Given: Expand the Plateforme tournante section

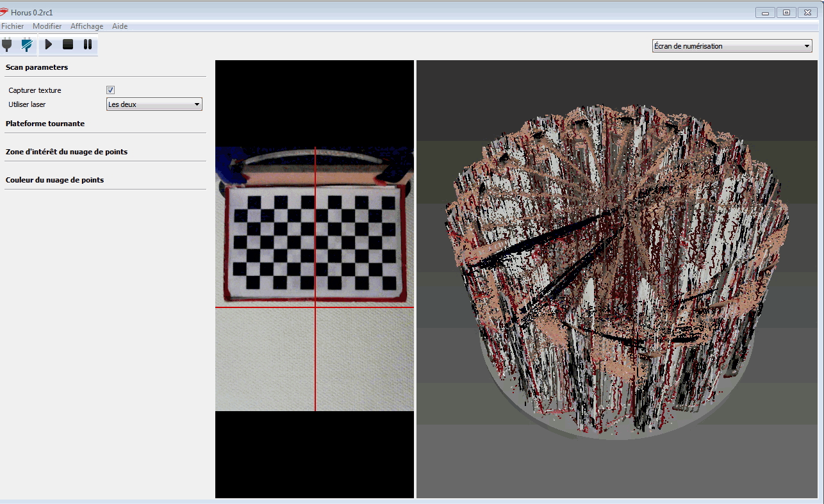Looking at the screenshot, I should point(45,124).
